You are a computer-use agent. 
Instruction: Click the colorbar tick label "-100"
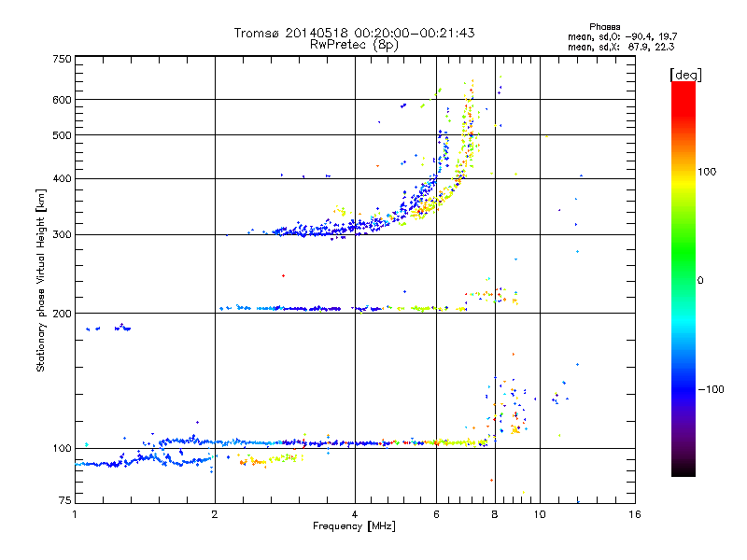[x=711, y=389]
